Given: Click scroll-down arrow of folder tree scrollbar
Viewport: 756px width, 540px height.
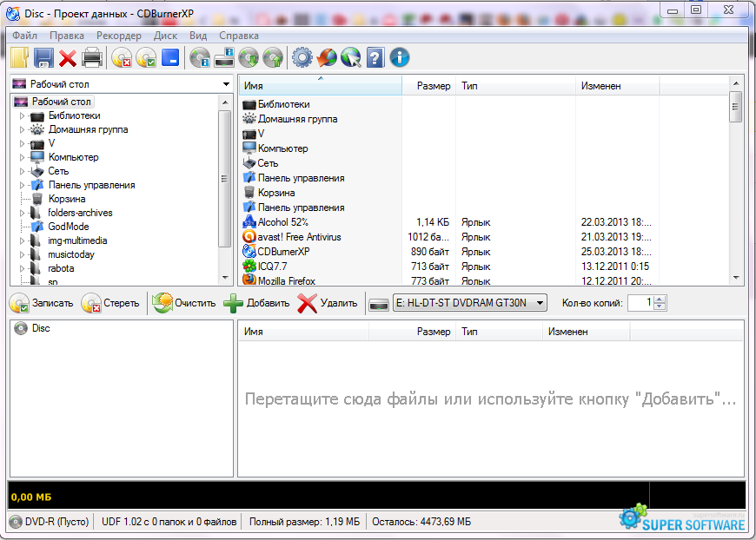Looking at the screenshot, I should (x=225, y=278).
